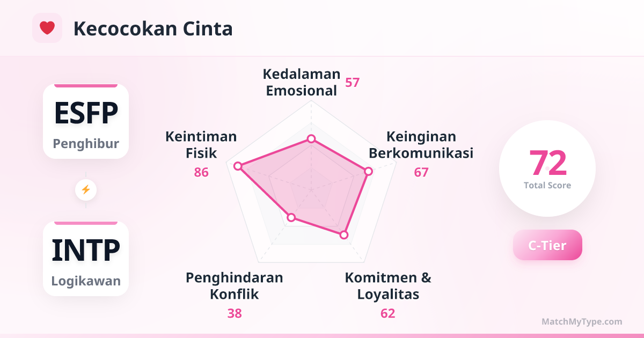This screenshot has height=338, width=644.
Task: Select the Keinginan Berkomunikasi label
Action: (421, 145)
